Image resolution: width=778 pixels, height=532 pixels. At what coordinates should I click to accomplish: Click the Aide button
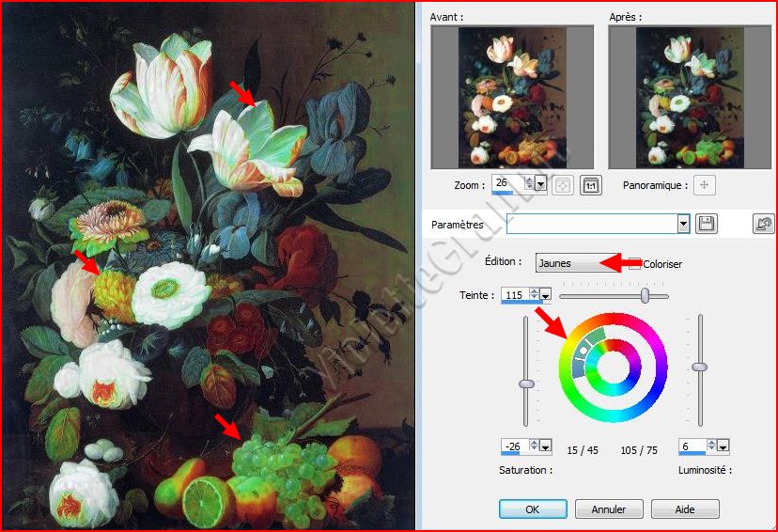685,509
